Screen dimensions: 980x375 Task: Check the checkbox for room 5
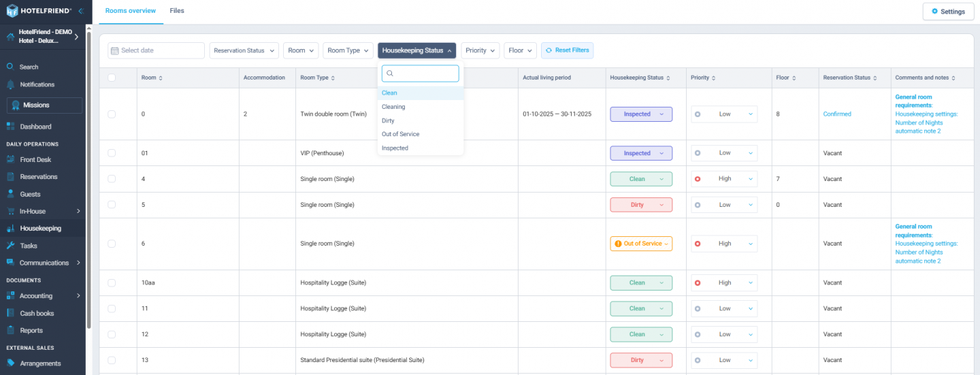coord(112,205)
